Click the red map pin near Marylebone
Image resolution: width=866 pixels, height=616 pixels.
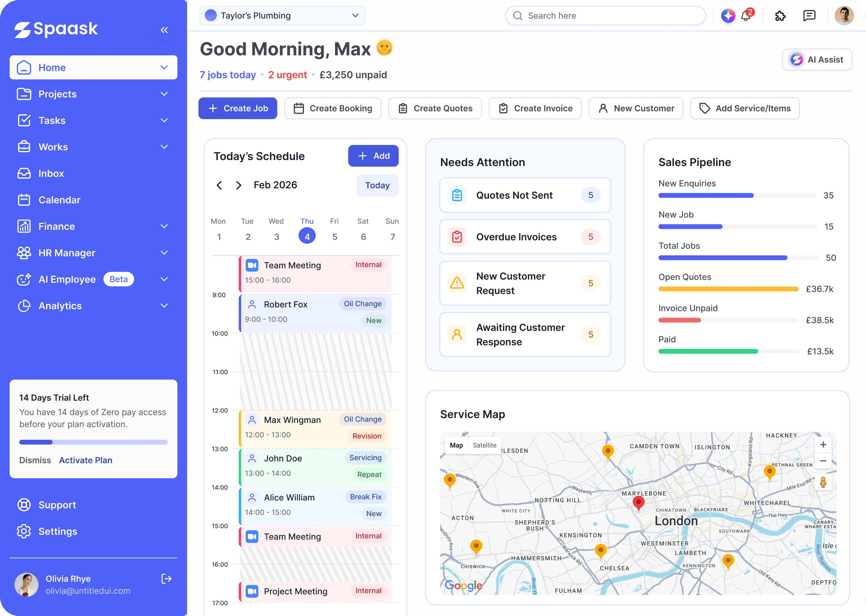638,503
